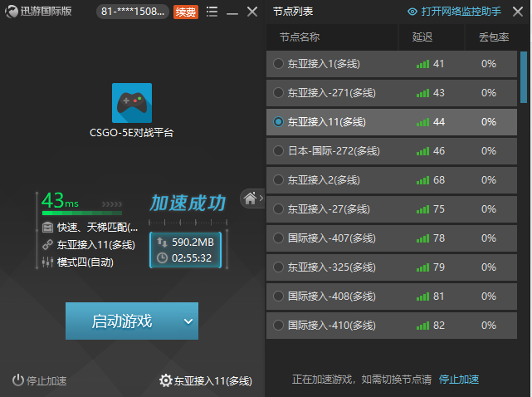This screenshot has width=532, height=397.
Task: Click the 迅游国际版 logo icon
Action: point(12,11)
